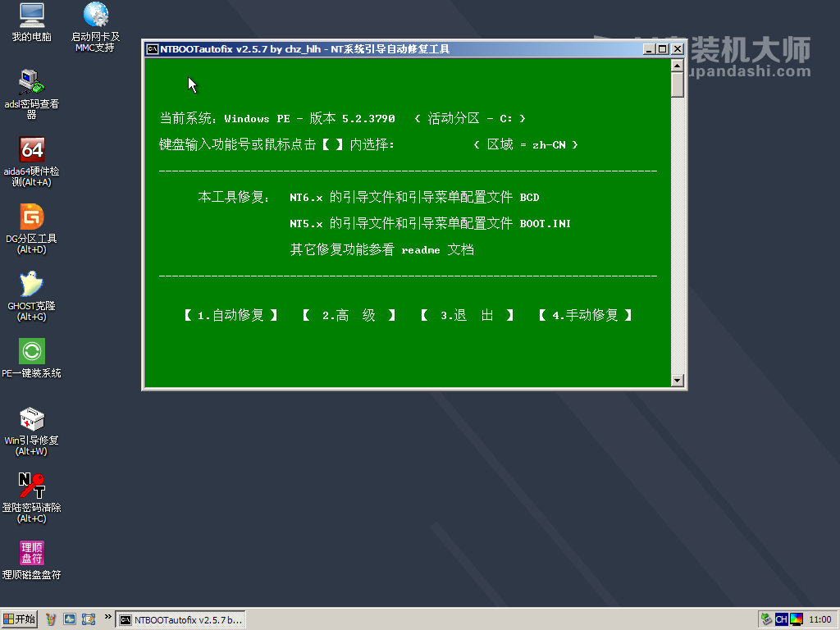Open 启动网卡及MMC支持 desktop shortcut
Screen dimensions: 840x630
(x=95, y=15)
